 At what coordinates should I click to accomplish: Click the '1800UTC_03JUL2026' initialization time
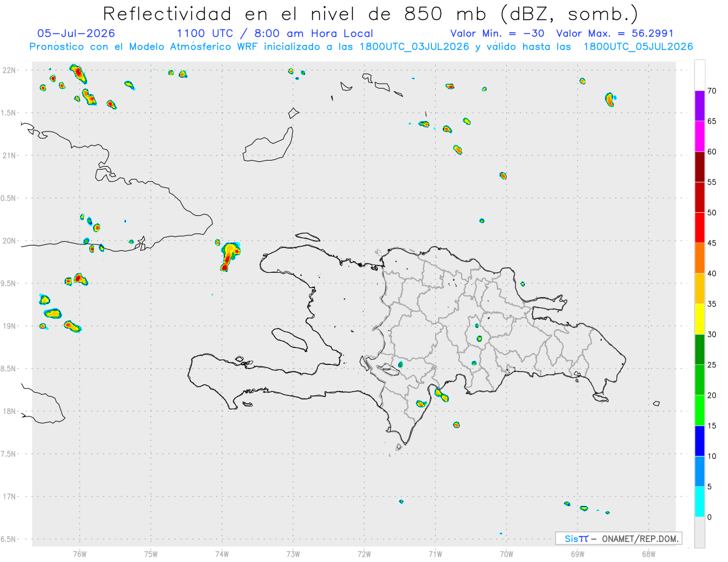tap(414, 47)
